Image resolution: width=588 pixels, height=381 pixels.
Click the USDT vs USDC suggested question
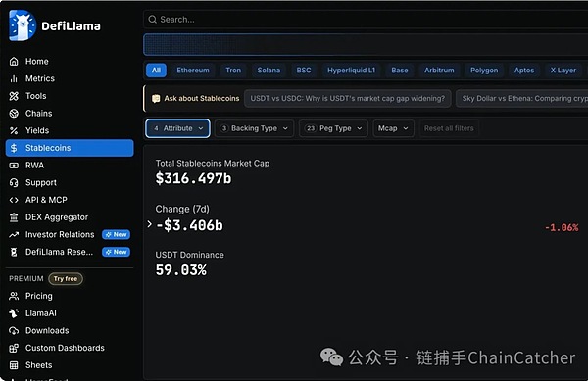(x=348, y=99)
